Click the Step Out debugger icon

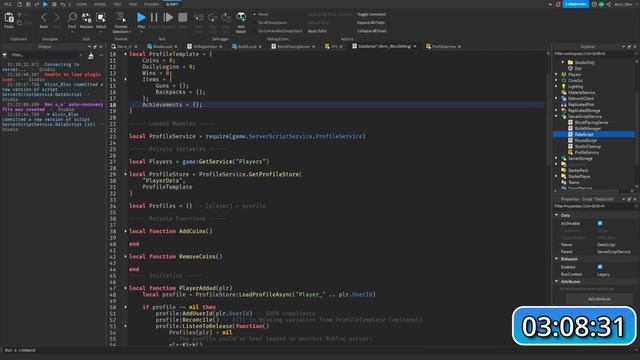226,18
